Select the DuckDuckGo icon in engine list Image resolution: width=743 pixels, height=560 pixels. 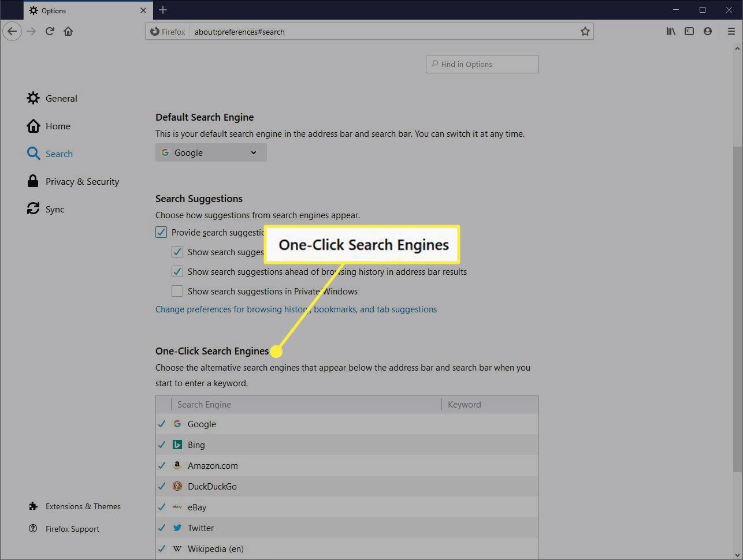tap(177, 486)
